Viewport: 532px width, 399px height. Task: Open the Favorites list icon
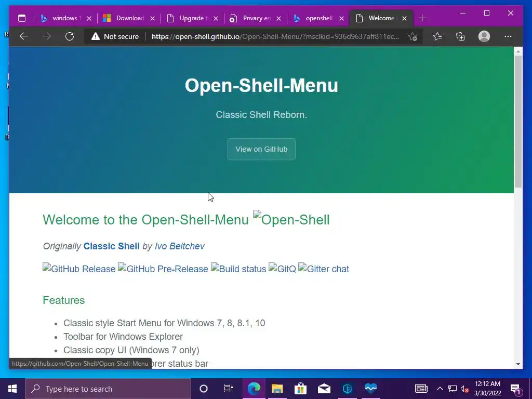point(437,36)
